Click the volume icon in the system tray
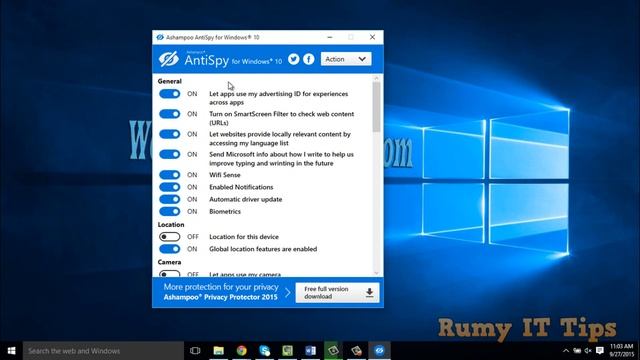Viewport: 640px width, 360px height. click(x=588, y=351)
